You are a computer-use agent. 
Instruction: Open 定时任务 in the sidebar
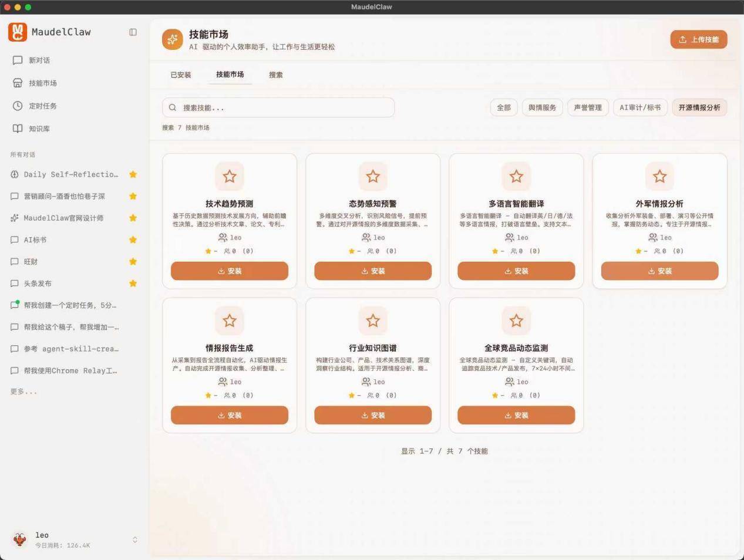(x=42, y=106)
